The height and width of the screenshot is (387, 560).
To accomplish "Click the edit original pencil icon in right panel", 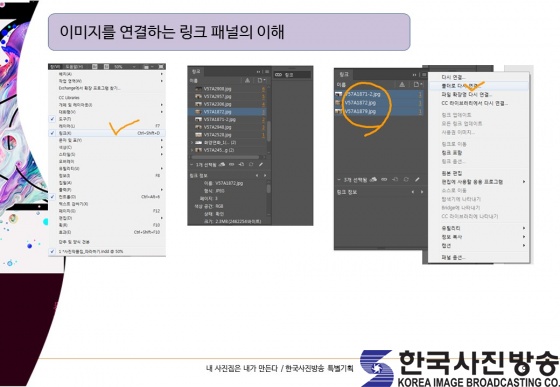I will click(417, 180).
